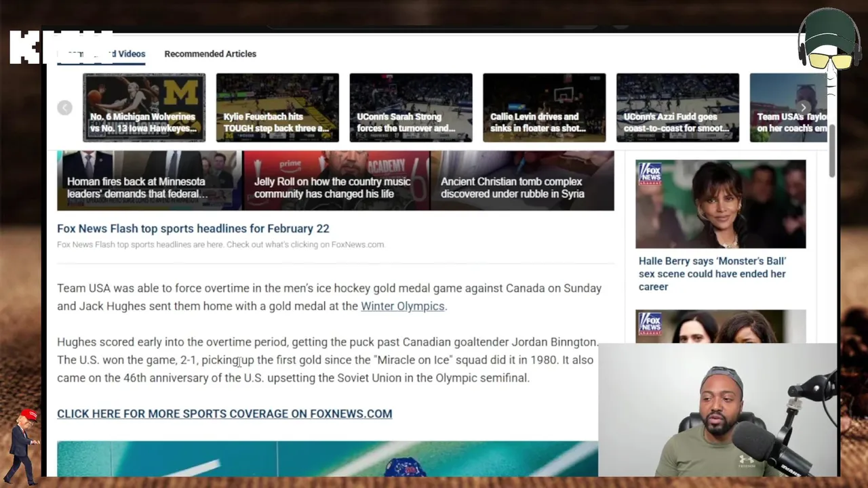Click the more sports coverage on FOXNEWS.COM link
The height and width of the screenshot is (488, 868).
point(224,413)
